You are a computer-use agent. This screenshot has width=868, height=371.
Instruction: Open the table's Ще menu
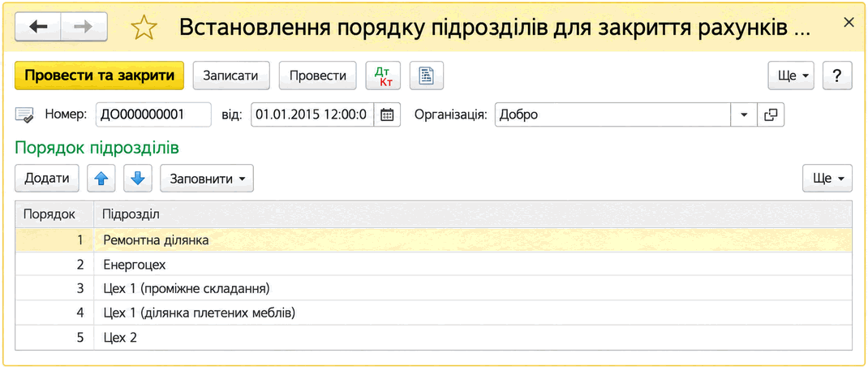(x=827, y=179)
